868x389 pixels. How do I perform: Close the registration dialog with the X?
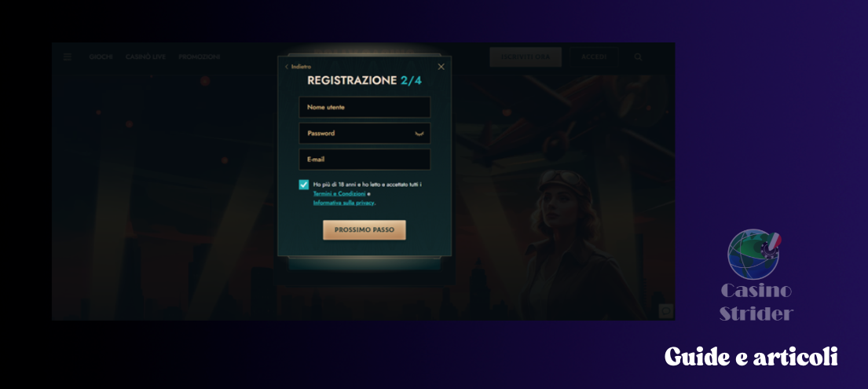pyautogui.click(x=441, y=67)
